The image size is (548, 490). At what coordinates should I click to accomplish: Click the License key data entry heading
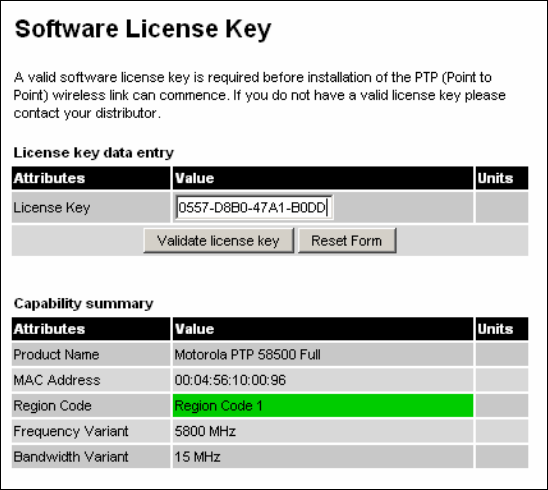click(94, 153)
